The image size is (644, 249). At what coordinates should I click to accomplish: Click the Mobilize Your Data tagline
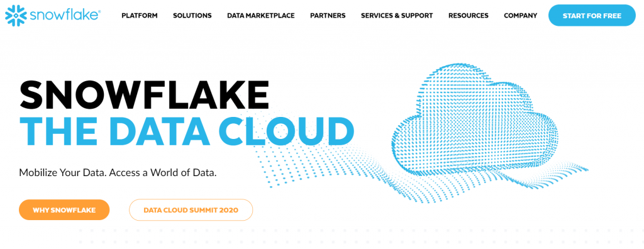click(x=118, y=172)
